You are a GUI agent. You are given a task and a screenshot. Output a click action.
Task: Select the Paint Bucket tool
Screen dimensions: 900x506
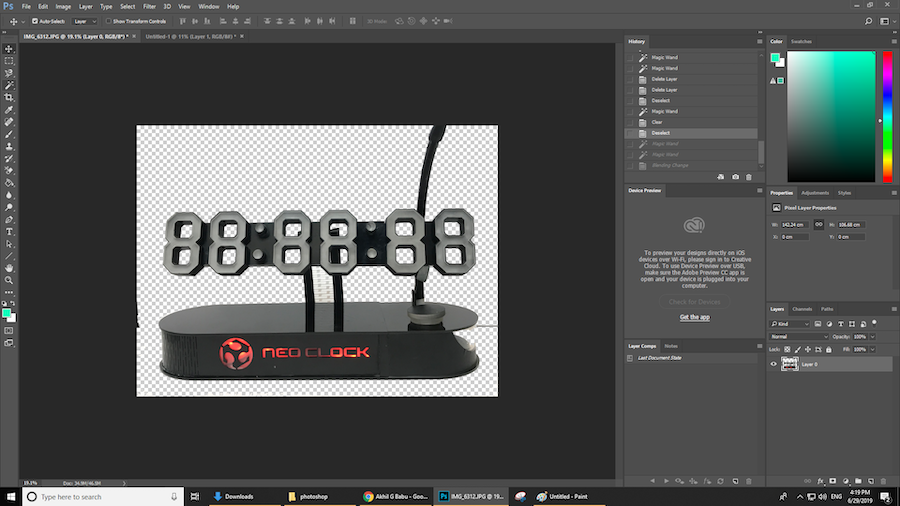(x=9, y=183)
